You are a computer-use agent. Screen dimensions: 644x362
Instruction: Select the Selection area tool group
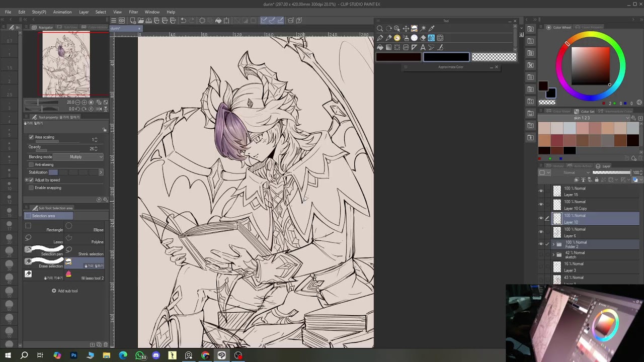click(49, 216)
